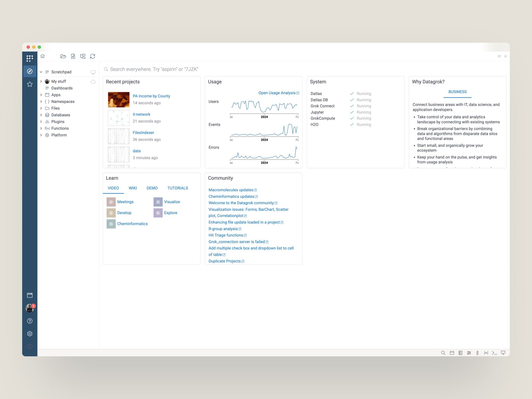Toggle the status bar search icon

click(x=443, y=353)
